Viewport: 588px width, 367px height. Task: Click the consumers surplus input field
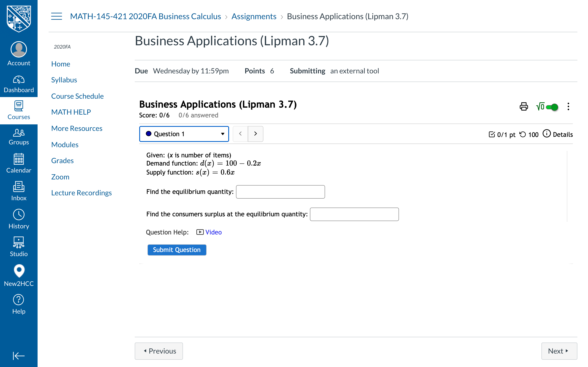click(354, 214)
